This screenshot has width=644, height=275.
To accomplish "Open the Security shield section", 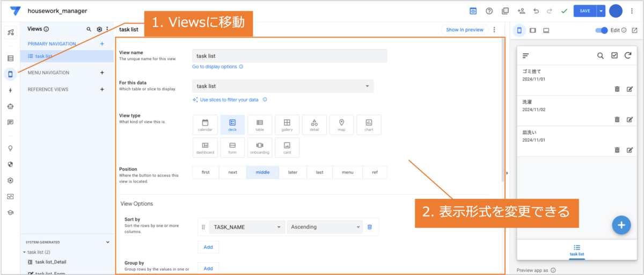I will pyautogui.click(x=10, y=164).
